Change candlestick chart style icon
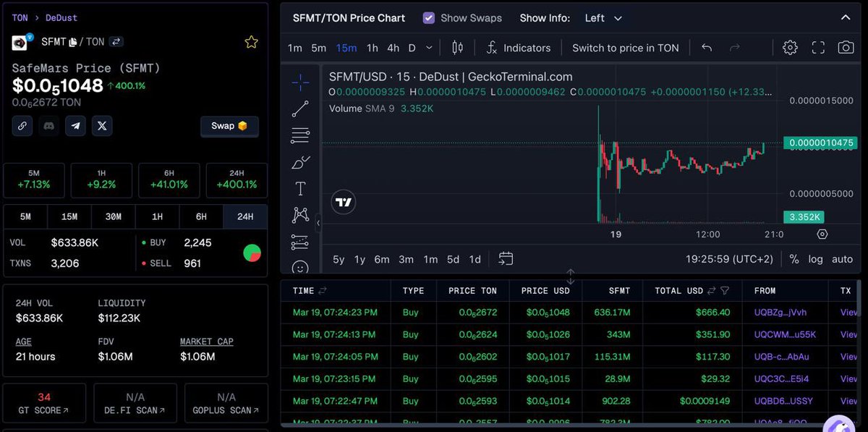The width and height of the screenshot is (868, 432). click(x=457, y=48)
